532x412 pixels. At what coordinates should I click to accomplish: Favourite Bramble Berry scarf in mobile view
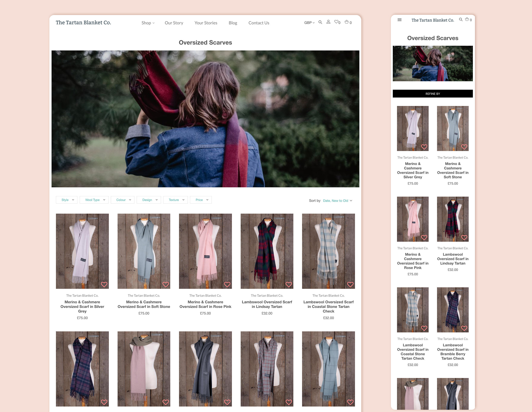click(464, 328)
